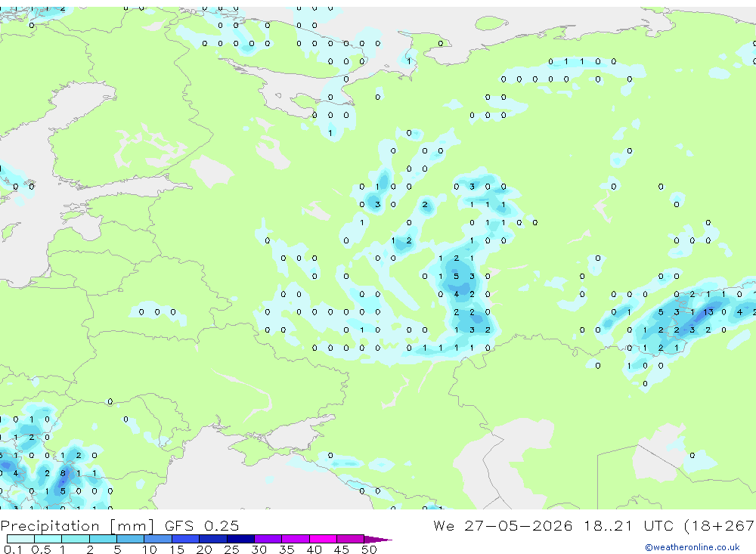Open the weatheronline.co.uk copyright link
This screenshot has width=756, height=554.
[692, 547]
